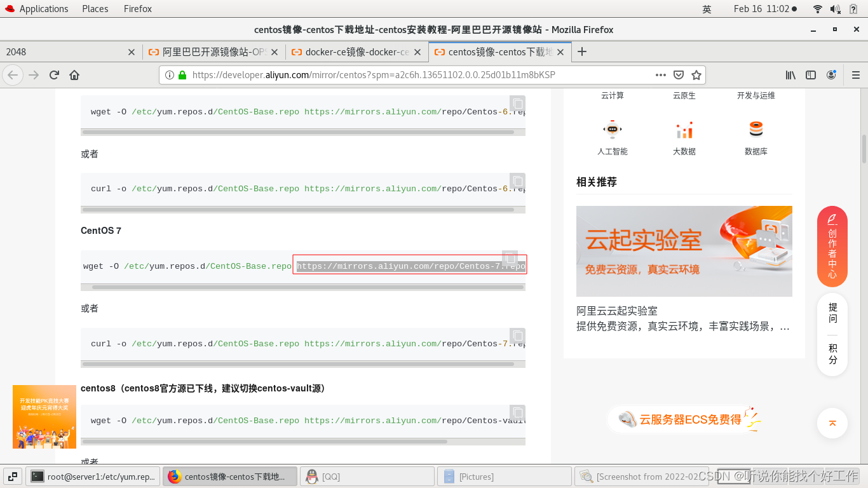Click 相关推荐 section heading
Image resolution: width=868 pixels, height=488 pixels.
597,182
